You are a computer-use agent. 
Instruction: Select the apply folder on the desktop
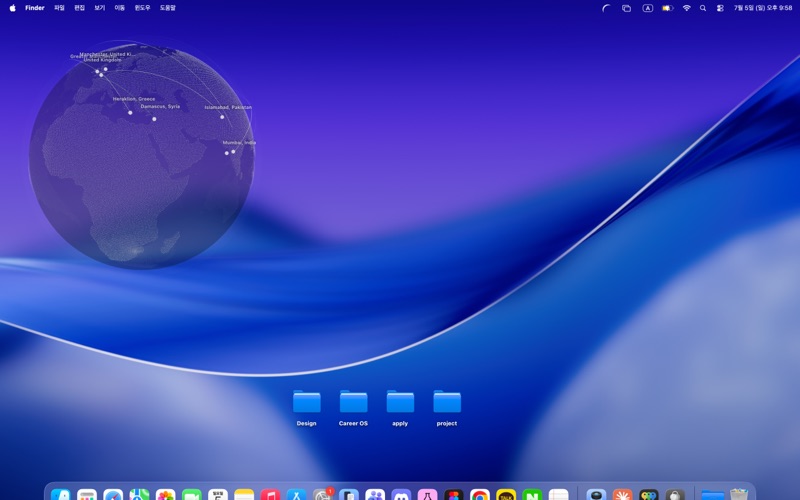[400, 402]
